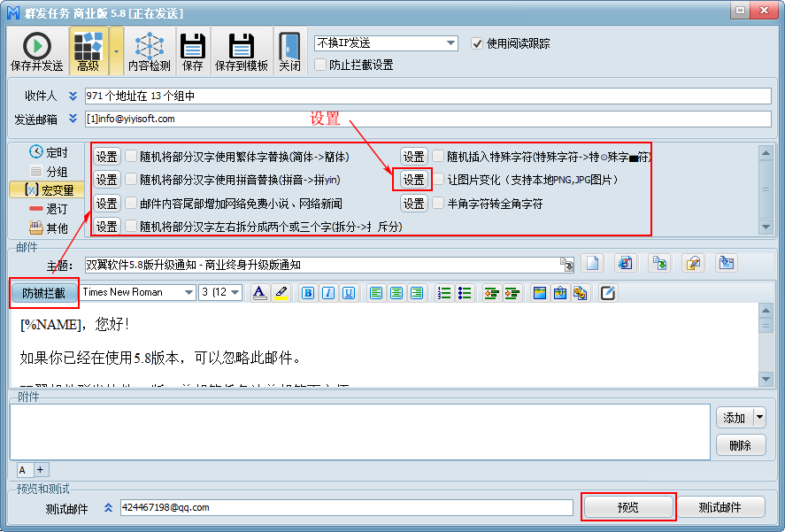The height and width of the screenshot is (532, 785).
Task: Enable traditional character replacement 繁体字替换 checkbox
Action: (131, 157)
